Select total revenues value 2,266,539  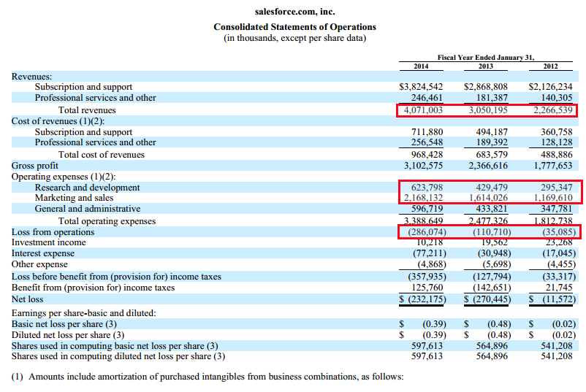(552, 110)
